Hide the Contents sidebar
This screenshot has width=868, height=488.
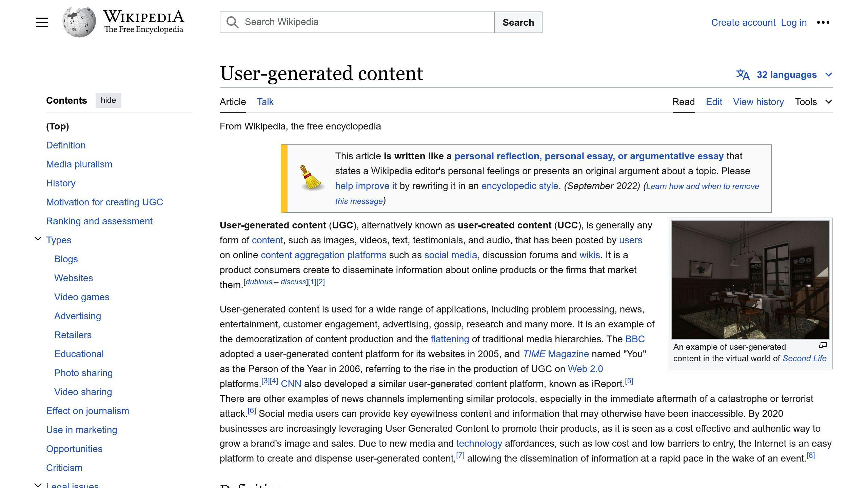108,100
